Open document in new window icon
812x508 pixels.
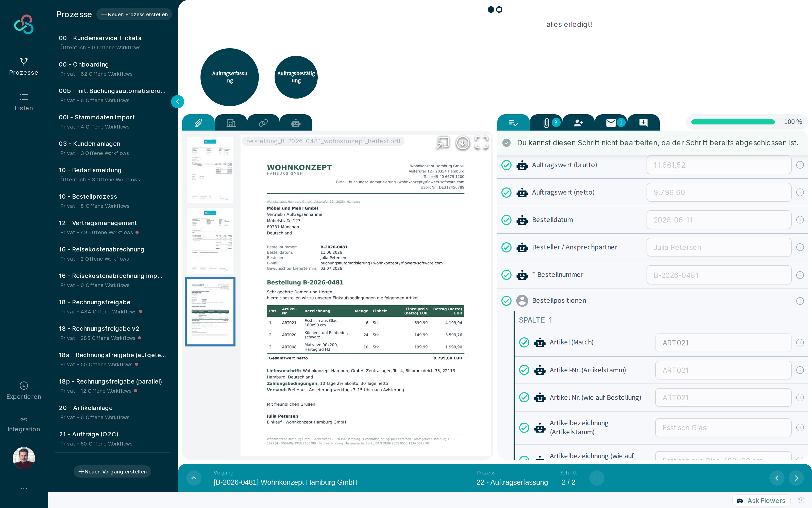[x=443, y=143]
